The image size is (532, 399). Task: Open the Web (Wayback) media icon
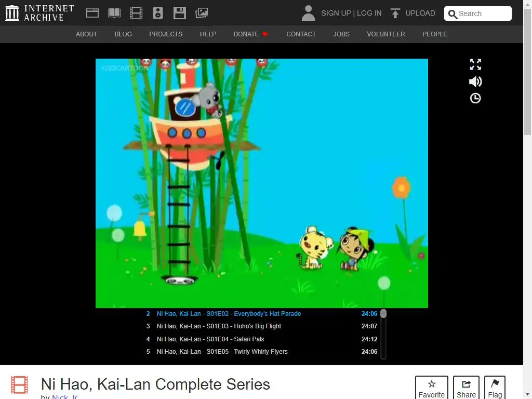pos(92,13)
